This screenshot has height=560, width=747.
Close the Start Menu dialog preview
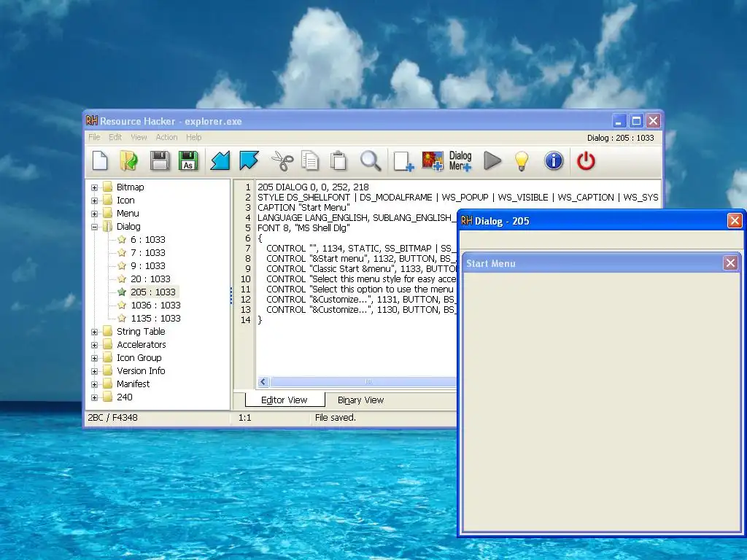pyautogui.click(x=730, y=262)
